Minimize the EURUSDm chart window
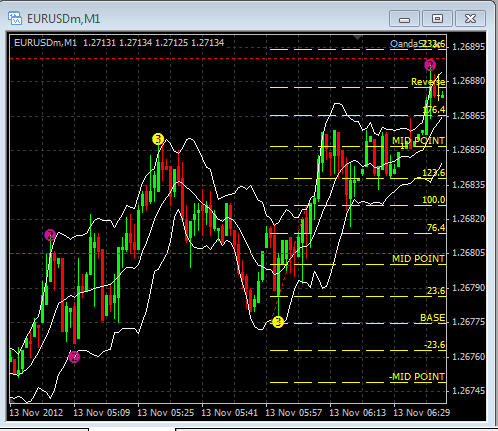The image size is (498, 431). click(x=404, y=19)
